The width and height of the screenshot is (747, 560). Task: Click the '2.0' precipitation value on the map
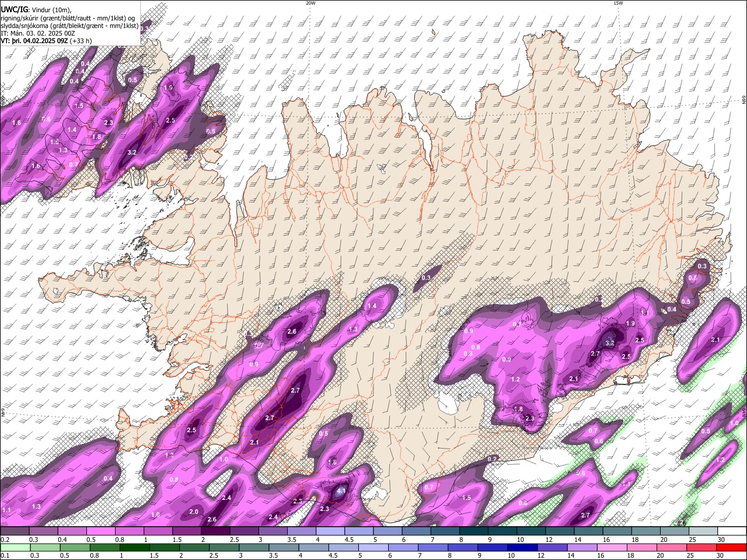194,512
